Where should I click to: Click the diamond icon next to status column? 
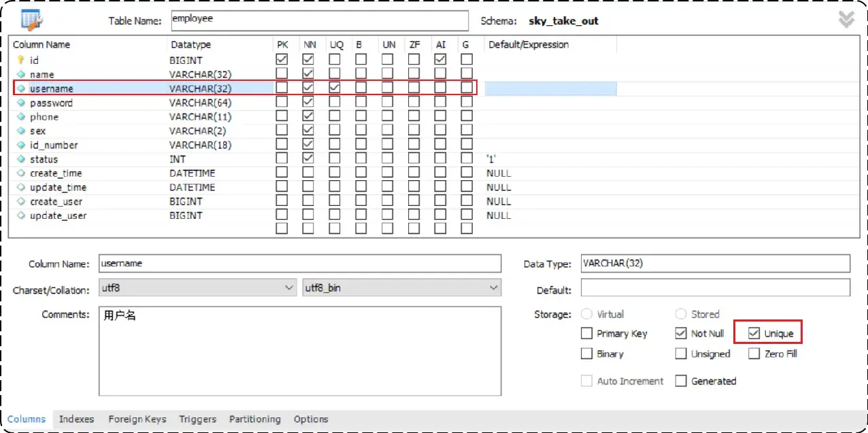[x=20, y=159]
